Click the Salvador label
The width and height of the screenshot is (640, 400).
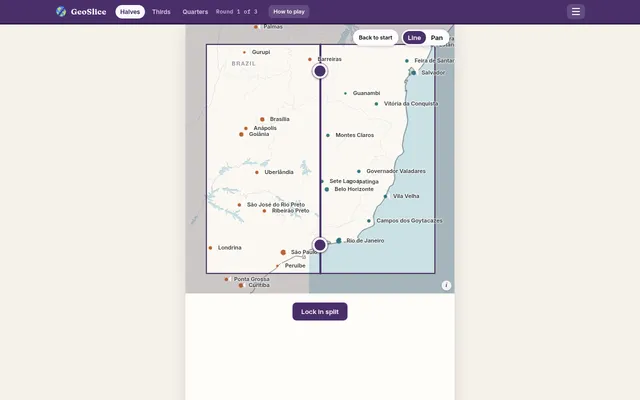[433, 73]
